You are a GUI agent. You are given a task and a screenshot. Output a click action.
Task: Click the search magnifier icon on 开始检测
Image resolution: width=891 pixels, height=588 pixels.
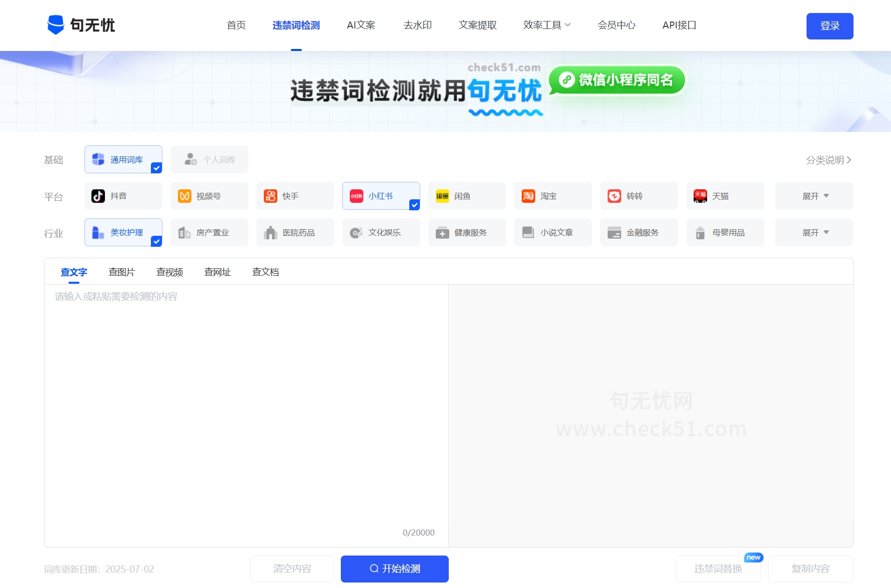374,569
